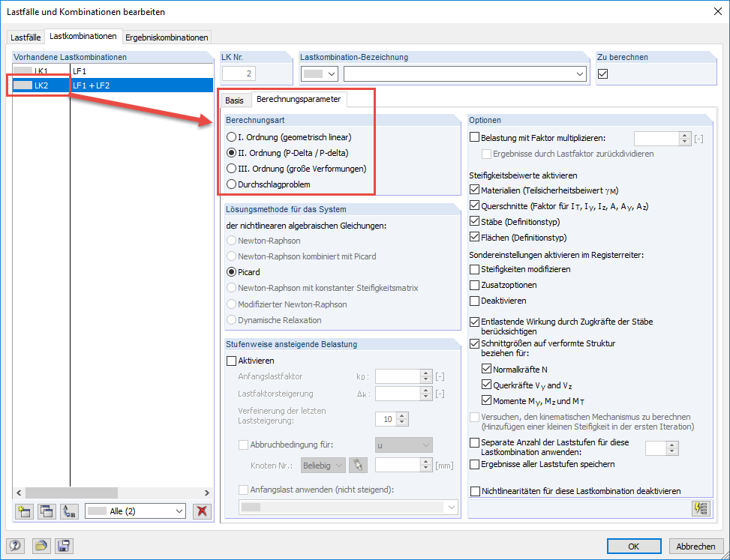Screen dimensions: 730x560
Task: Open the help button with question mark
Action: 15,546
